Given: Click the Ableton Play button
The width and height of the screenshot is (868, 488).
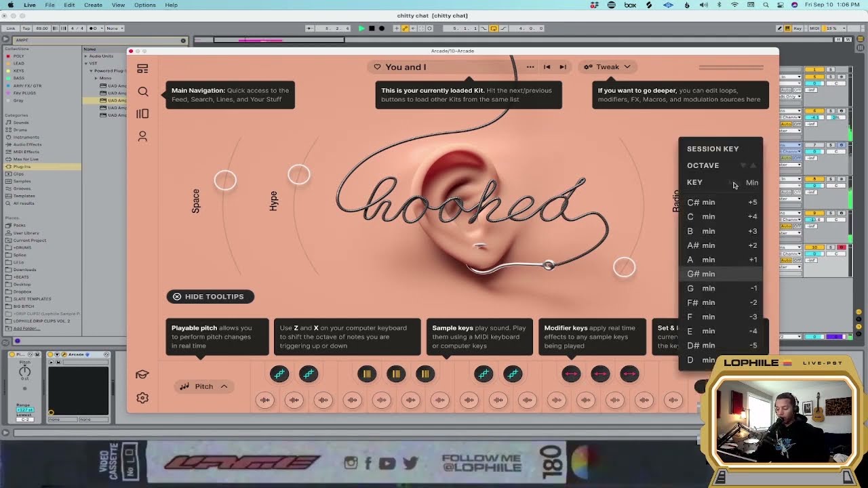Looking at the screenshot, I should click(361, 28).
